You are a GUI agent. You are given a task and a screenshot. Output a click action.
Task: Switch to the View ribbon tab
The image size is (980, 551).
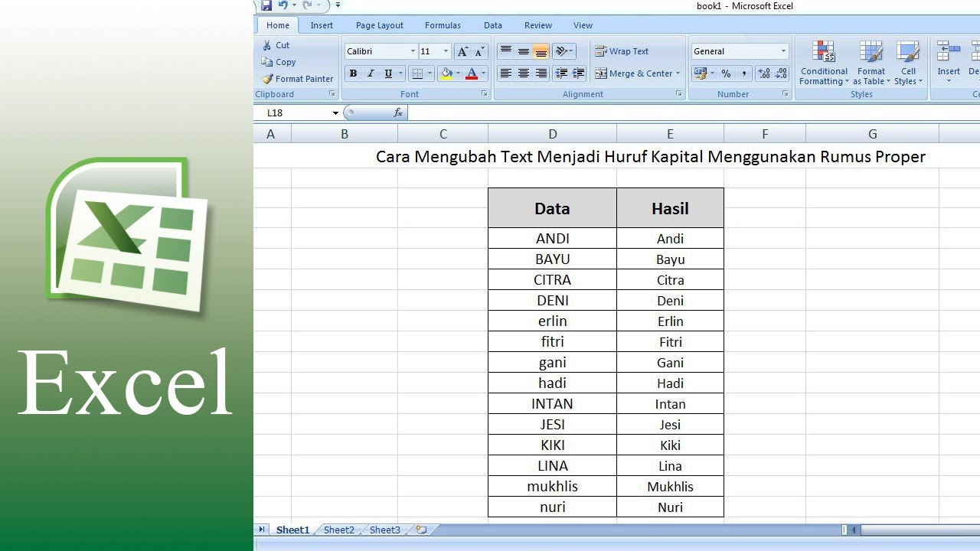(583, 25)
